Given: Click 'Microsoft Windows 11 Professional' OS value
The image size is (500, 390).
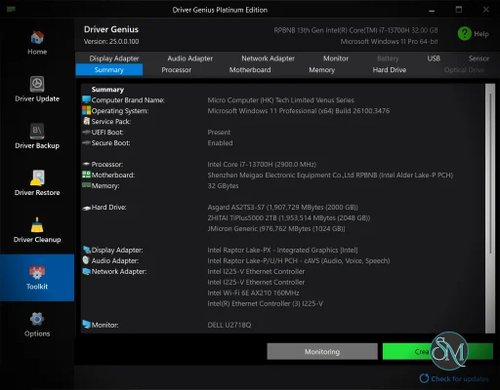Looking at the screenshot, I should coord(298,111).
